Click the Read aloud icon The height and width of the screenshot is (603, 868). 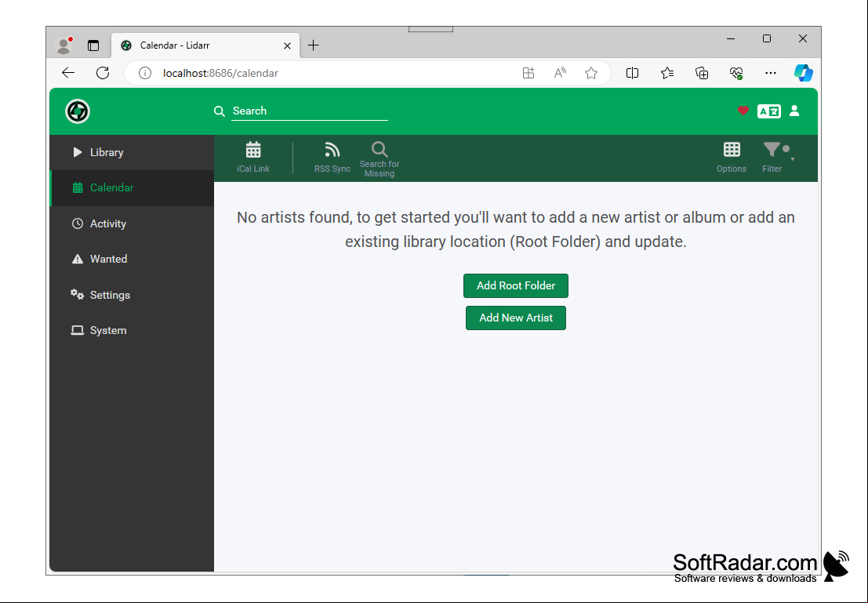click(560, 73)
